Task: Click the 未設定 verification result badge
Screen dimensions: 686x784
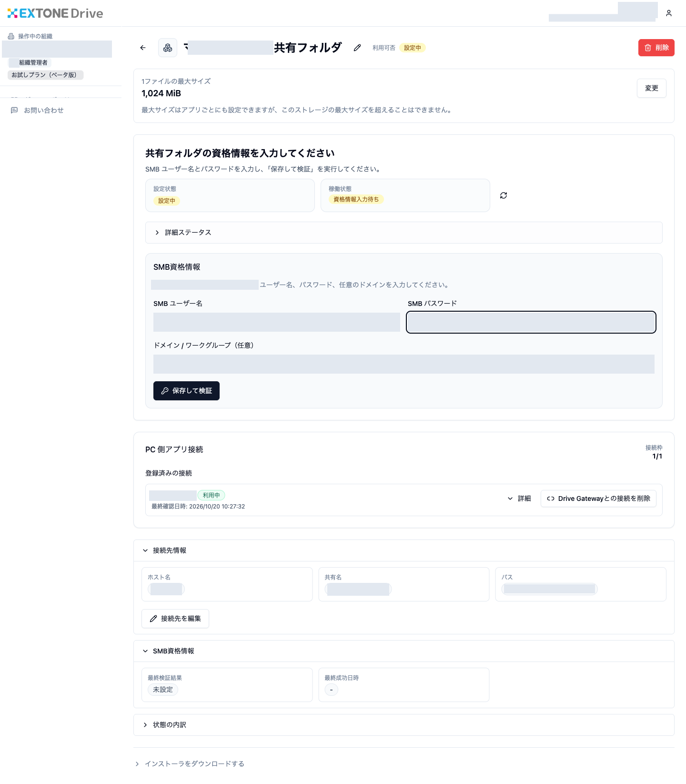Action: coord(163,690)
